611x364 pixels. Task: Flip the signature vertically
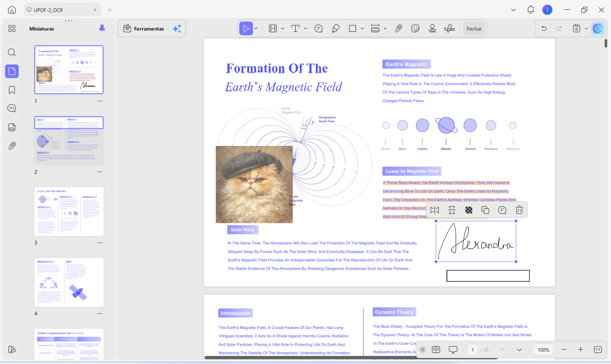coord(452,210)
